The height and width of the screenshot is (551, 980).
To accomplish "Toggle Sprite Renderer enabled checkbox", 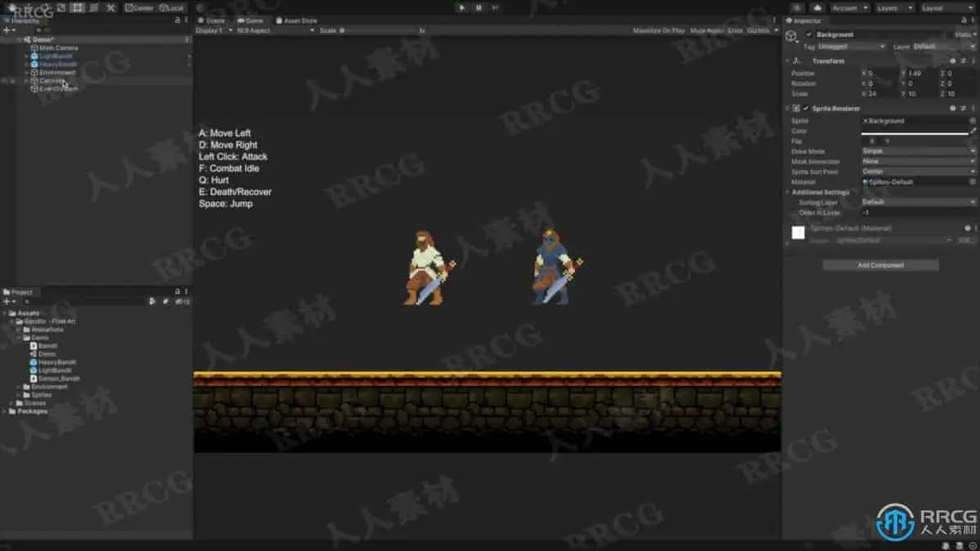I will pos(806,109).
